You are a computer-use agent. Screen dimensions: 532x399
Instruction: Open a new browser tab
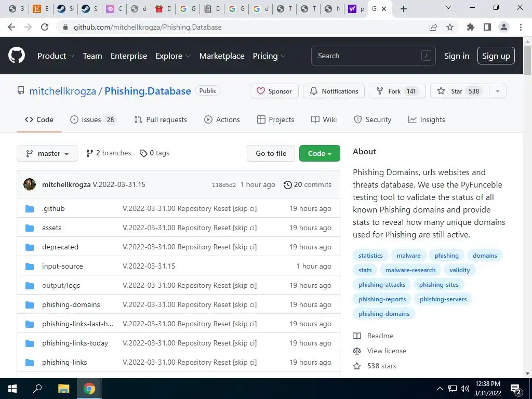(x=403, y=9)
